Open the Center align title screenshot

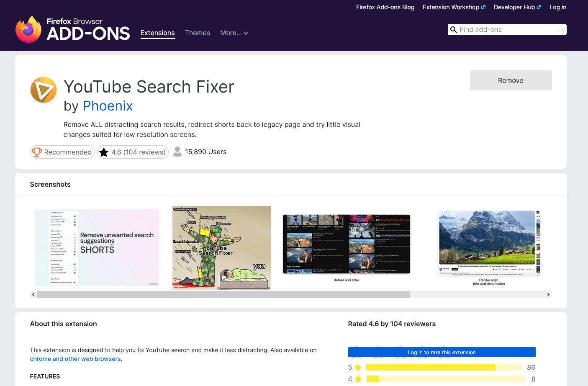click(489, 248)
